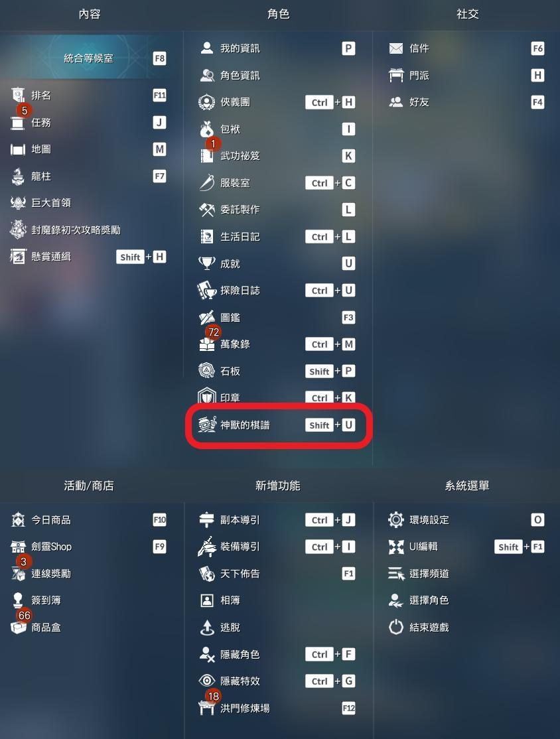The height and width of the screenshot is (739, 560).
Task: Open 簽到簿 check-in entry
Action: click(89, 600)
